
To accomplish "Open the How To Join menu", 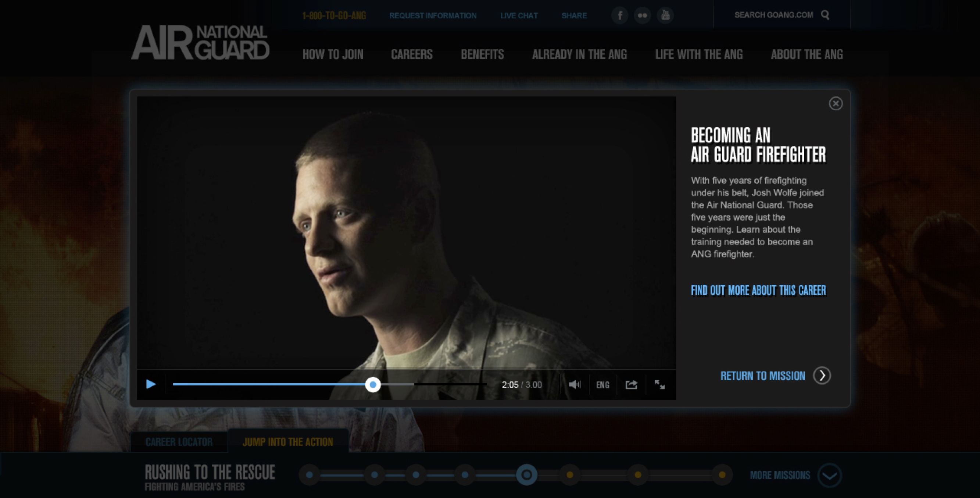I will click(333, 54).
